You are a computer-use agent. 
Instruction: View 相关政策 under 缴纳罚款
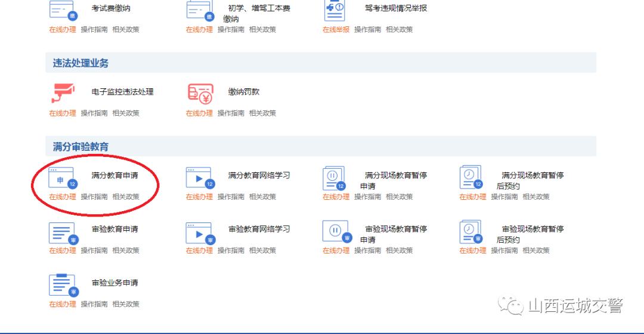point(262,113)
